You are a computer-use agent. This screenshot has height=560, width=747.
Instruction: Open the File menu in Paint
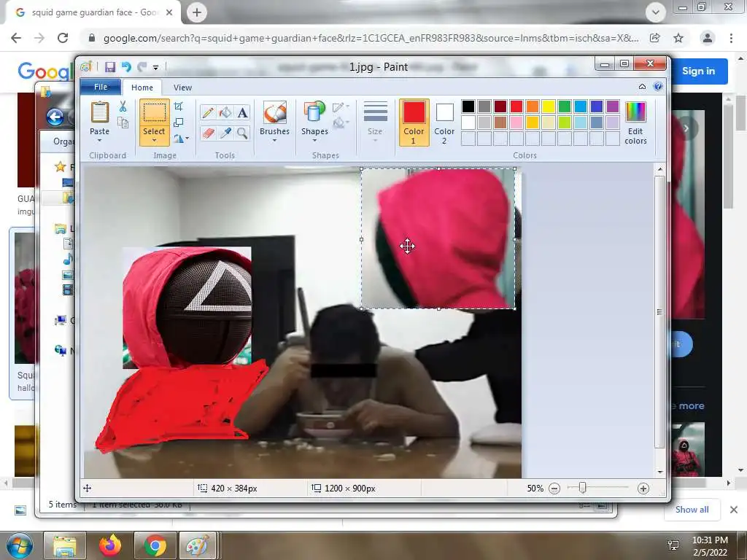point(101,87)
